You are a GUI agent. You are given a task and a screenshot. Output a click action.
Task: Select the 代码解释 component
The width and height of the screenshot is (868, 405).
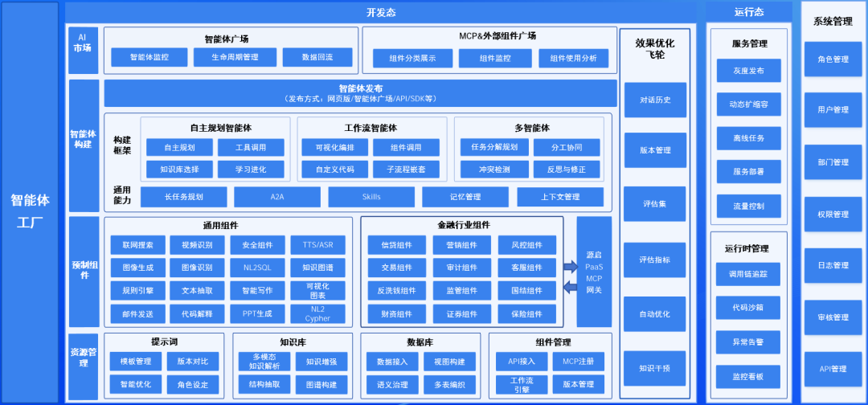click(197, 313)
